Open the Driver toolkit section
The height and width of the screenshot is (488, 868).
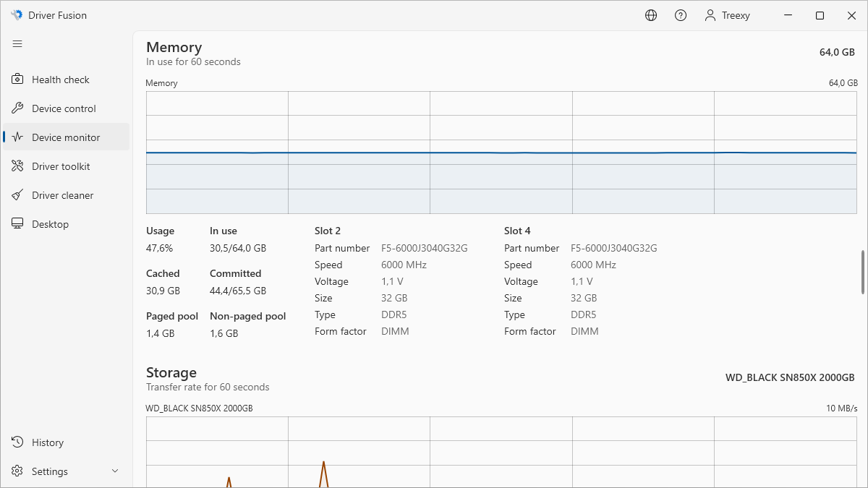pyautogui.click(x=61, y=166)
